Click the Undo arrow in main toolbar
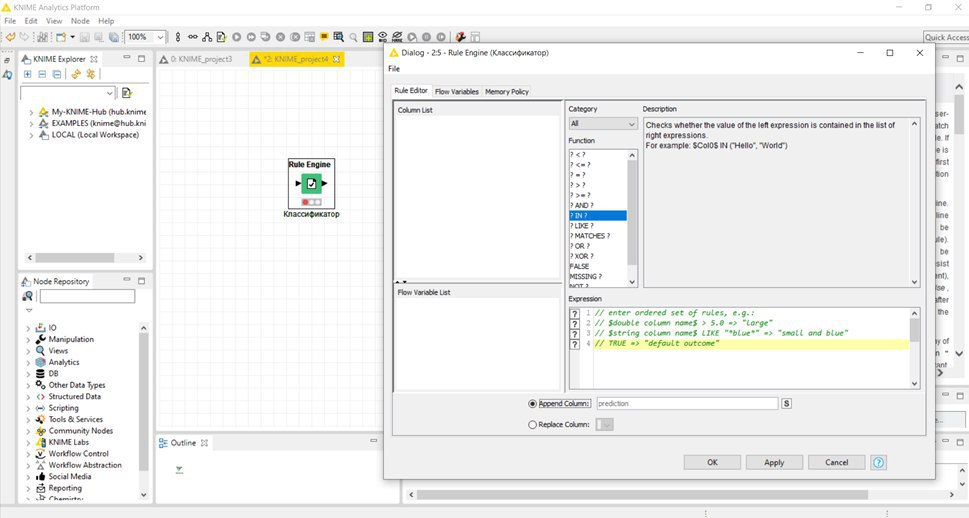 [x=11, y=37]
